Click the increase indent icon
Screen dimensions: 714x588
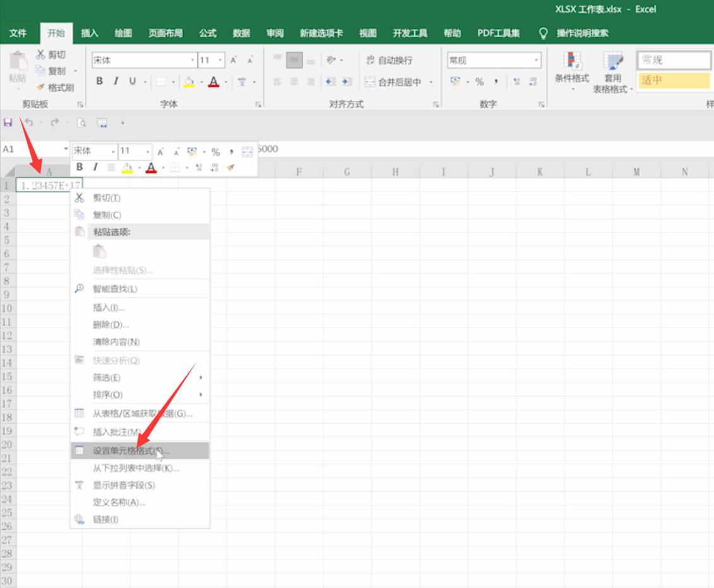[x=347, y=81]
